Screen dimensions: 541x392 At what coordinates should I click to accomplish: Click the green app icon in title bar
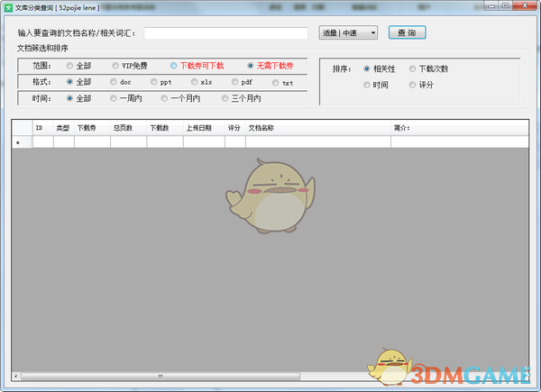click(8, 7)
